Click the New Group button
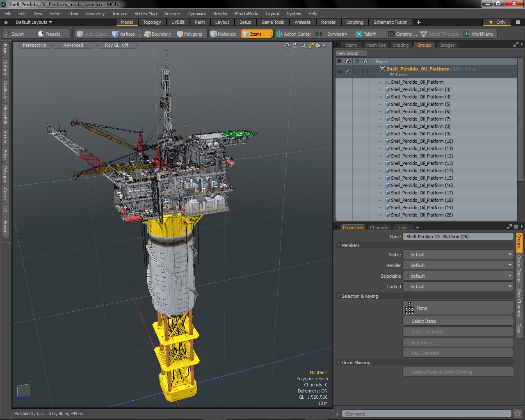The height and width of the screenshot is (420, 525). pos(351,53)
